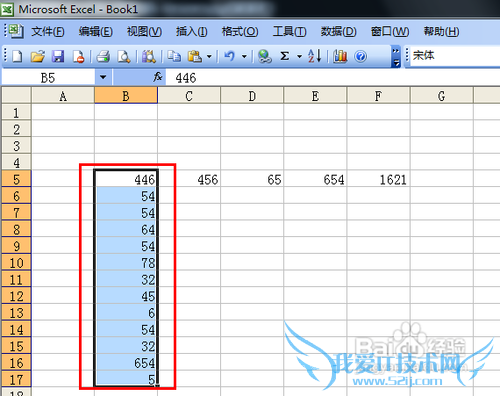500x396 pixels.
Task: Open the 宋体 font name combo box
Action: point(455,55)
